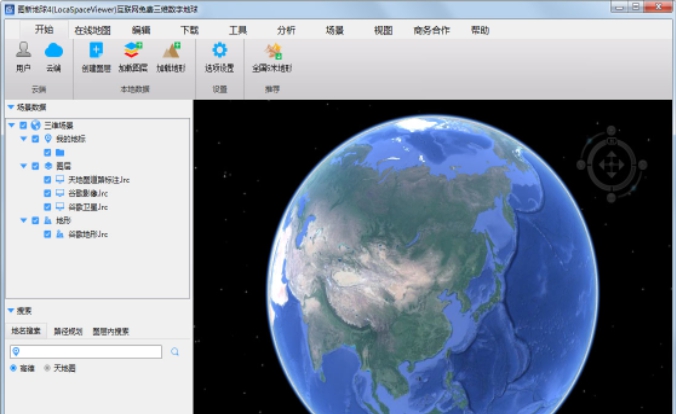Image resolution: width=676 pixels, height=414 pixels.
Task: Open the 商务合作 ribbon tab
Action: tap(431, 30)
